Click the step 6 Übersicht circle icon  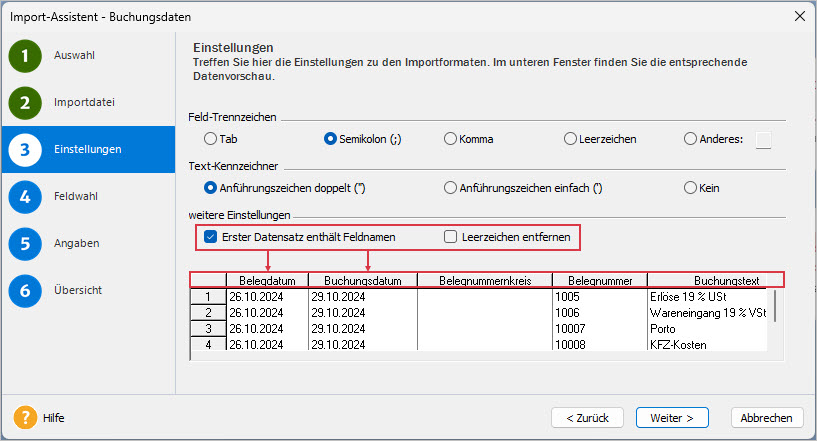[x=25, y=290]
